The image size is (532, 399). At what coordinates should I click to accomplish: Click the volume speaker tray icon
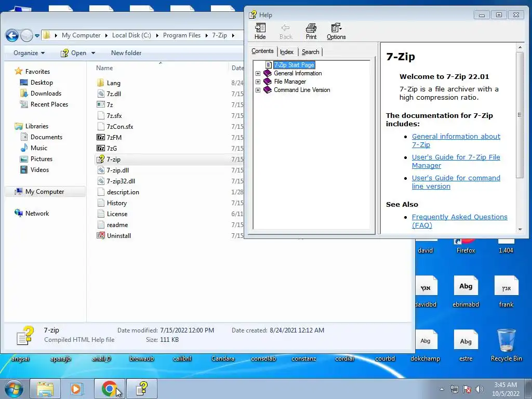(x=480, y=389)
